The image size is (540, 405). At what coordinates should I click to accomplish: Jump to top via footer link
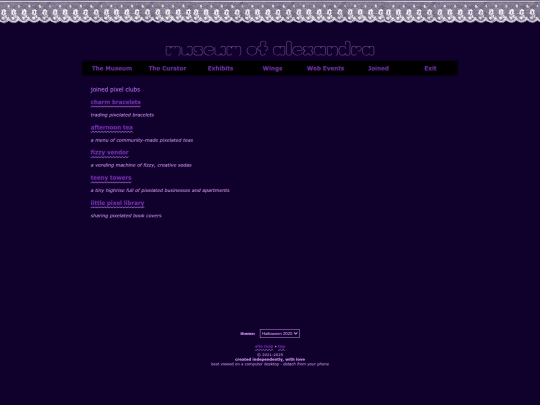pos(281,346)
